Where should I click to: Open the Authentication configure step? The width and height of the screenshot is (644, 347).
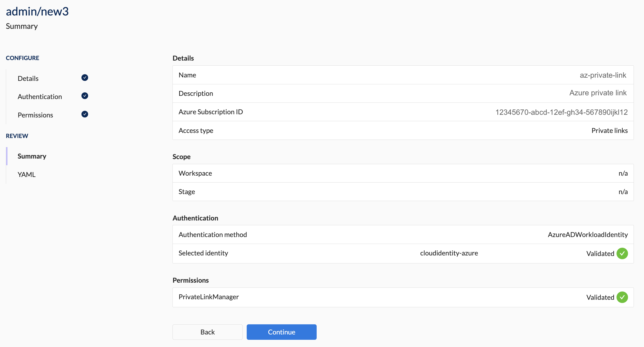[x=40, y=97]
